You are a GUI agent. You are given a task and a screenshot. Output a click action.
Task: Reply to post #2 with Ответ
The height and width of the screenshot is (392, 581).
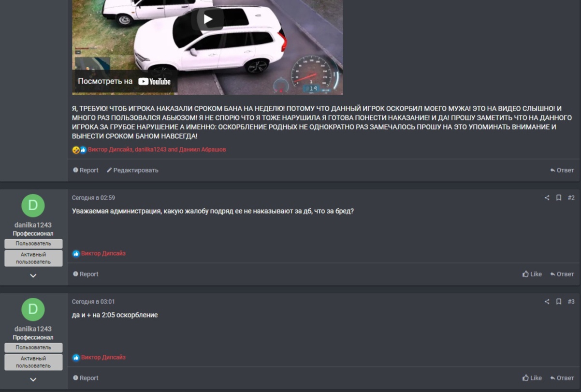(x=562, y=274)
